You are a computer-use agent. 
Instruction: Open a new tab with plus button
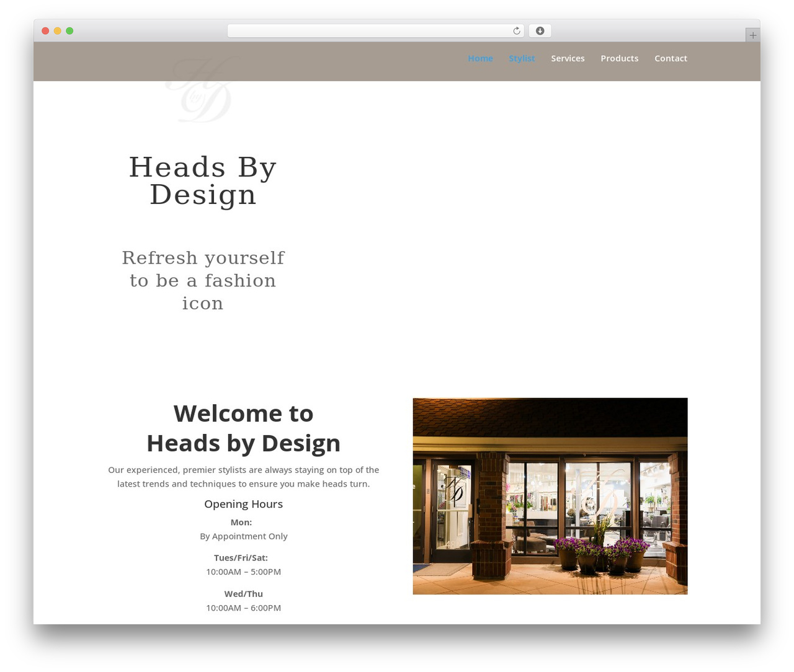(752, 35)
